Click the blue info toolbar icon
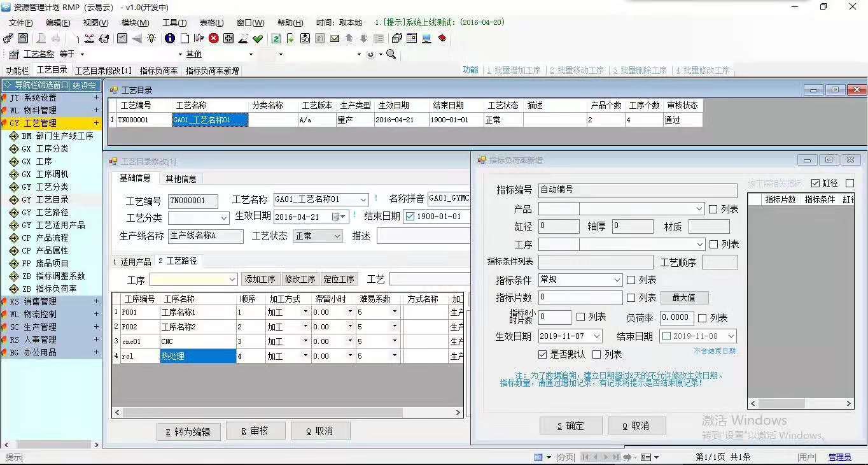The image size is (868, 465). 169,38
